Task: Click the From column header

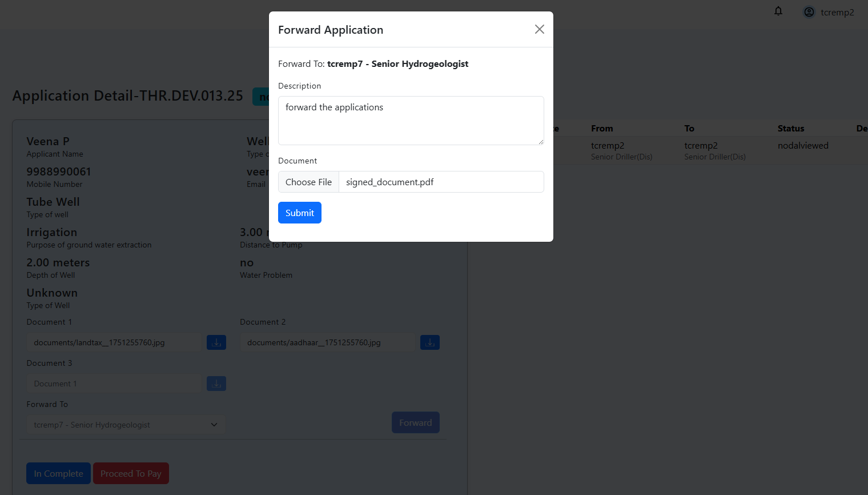Action: point(602,129)
